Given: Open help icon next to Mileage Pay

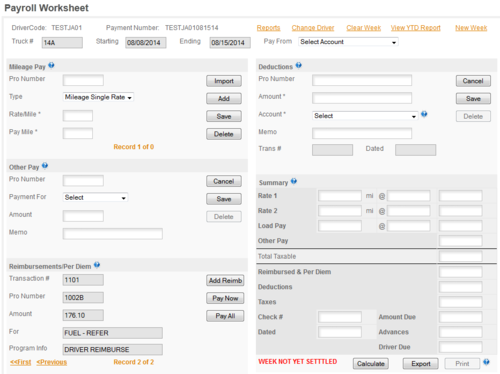Looking at the screenshot, I should coord(51,65).
